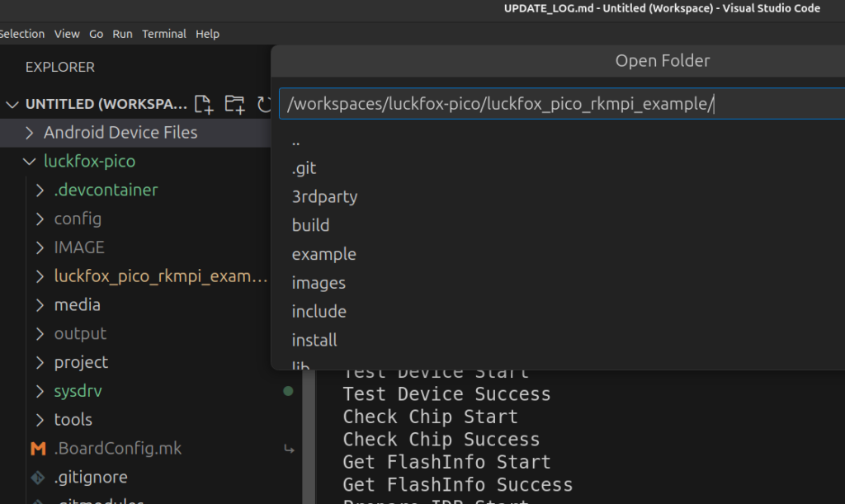
Task: Open the Run menu
Action: [x=122, y=34]
